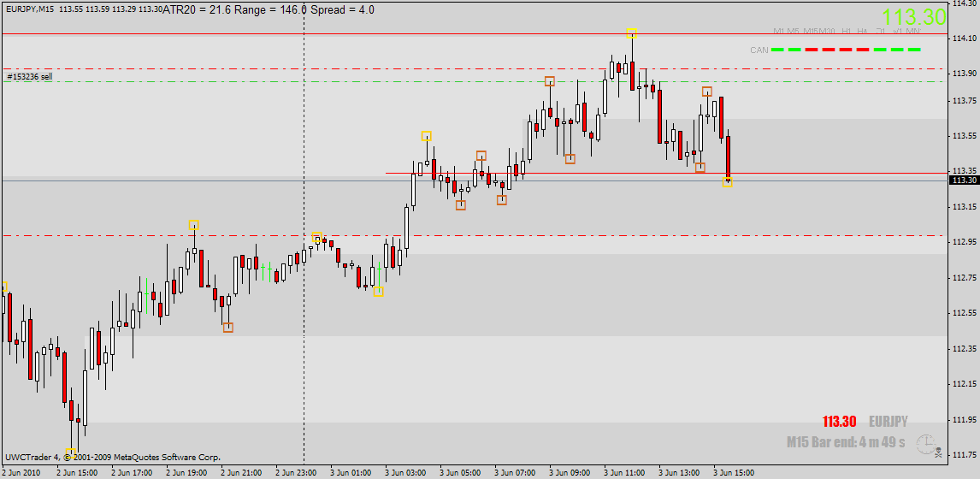Click the 2 Jun 19:00 time label

point(186,473)
